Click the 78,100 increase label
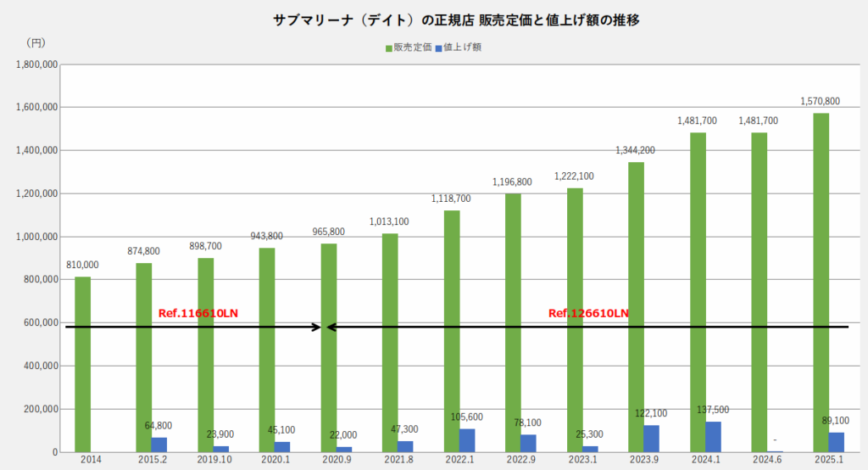This screenshot has width=868, height=470. tap(527, 422)
